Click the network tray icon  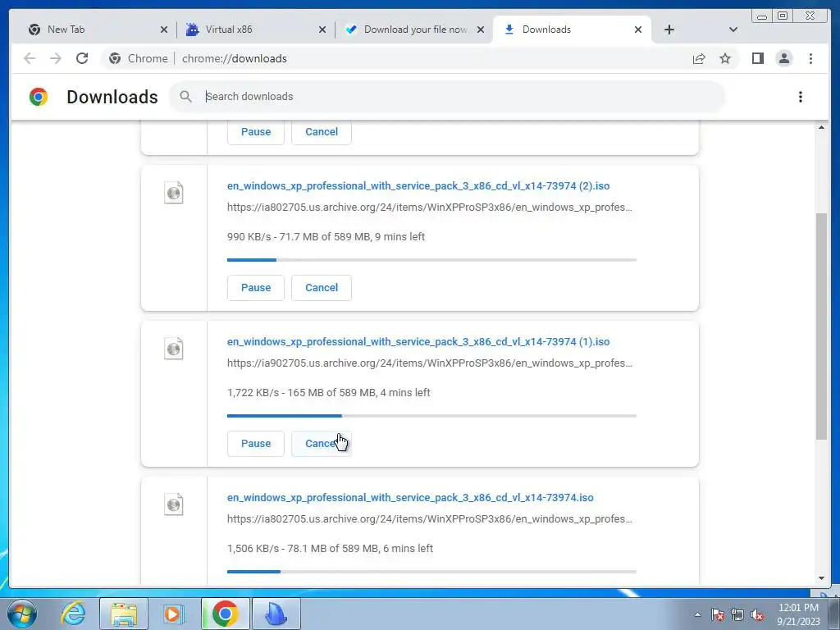[x=737, y=614]
